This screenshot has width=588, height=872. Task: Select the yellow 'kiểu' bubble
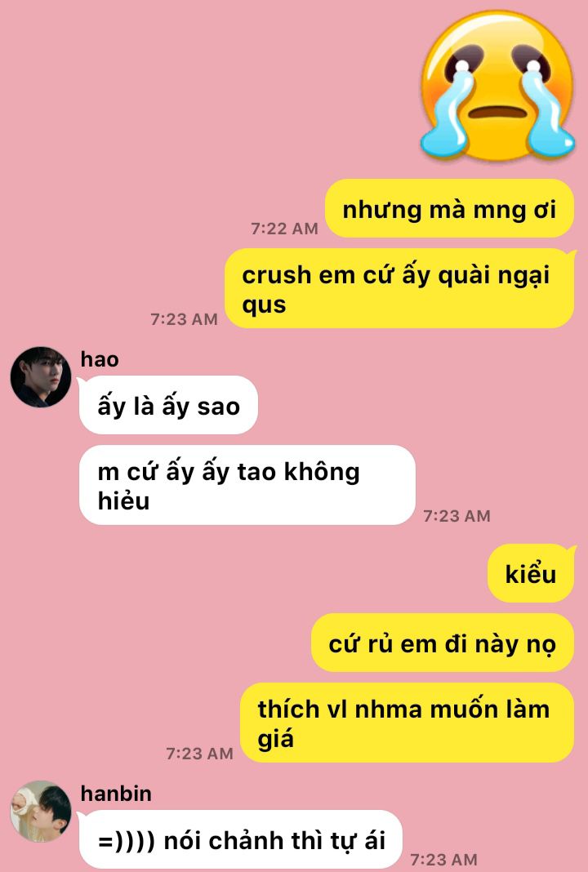[532, 573]
